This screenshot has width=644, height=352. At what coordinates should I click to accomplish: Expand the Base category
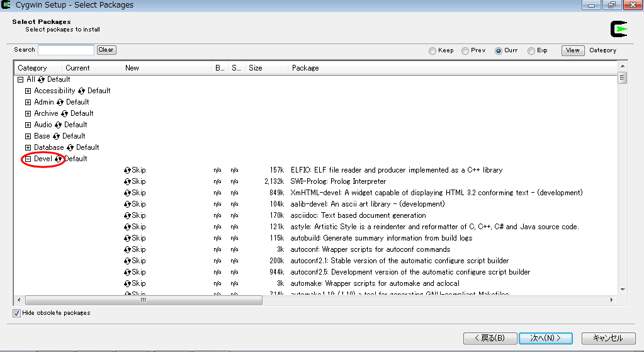[x=28, y=137]
